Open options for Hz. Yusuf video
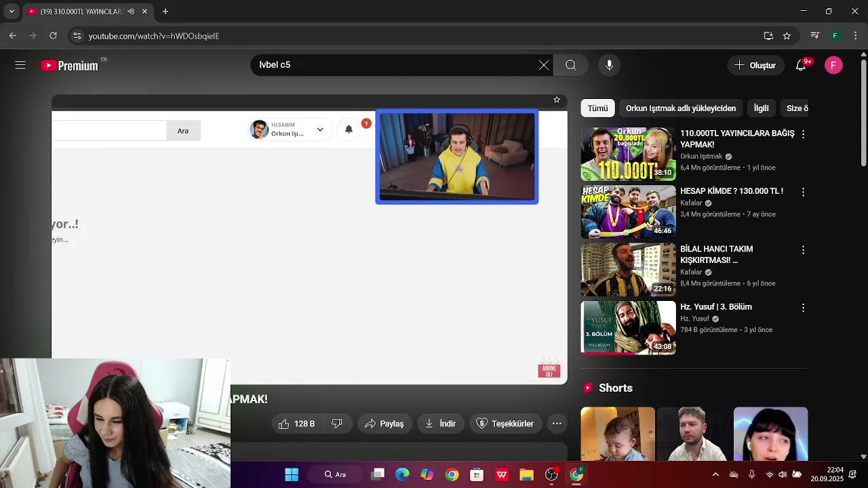Viewport: 868px width, 488px height. pos(803,308)
